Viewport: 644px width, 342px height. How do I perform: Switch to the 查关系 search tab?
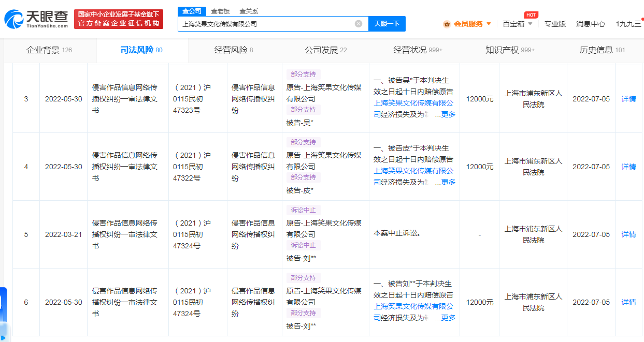pyautogui.click(x=249, y=11)
